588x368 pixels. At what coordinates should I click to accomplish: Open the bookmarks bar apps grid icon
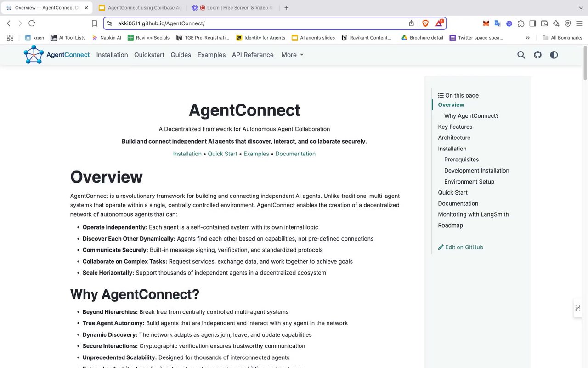tap(10, 38)
